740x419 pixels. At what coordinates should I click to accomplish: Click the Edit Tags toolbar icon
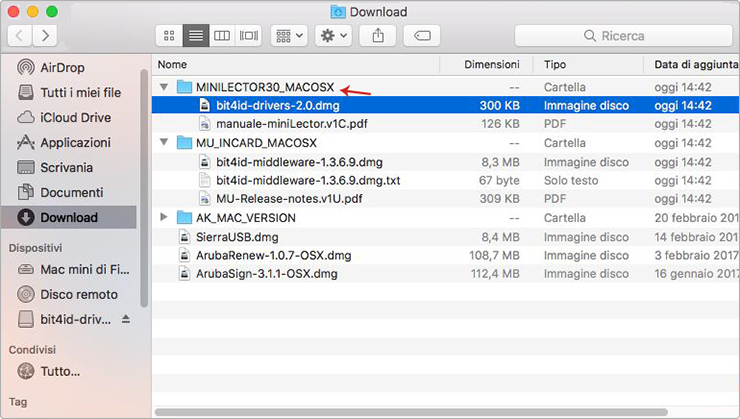pyautogui.click(x=422, y=36)
